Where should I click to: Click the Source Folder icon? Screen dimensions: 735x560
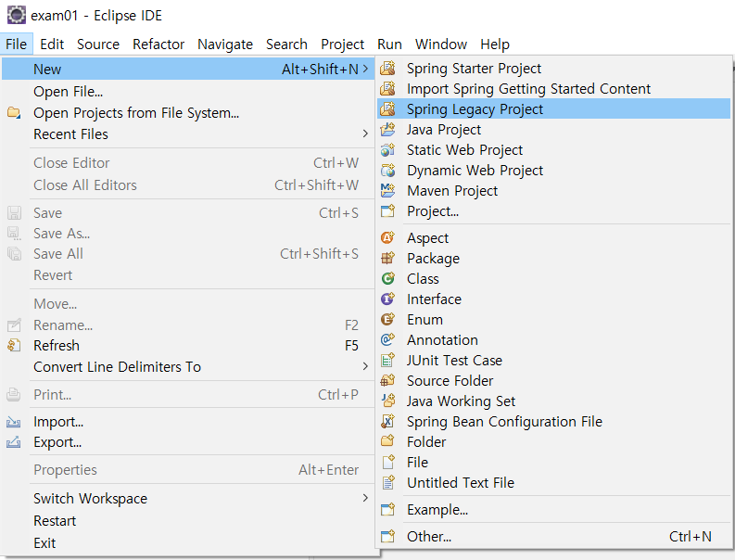tap(387, 380)
